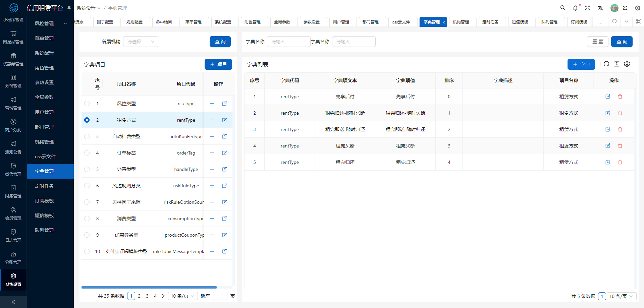Click 重置 button

coord(598,42)
